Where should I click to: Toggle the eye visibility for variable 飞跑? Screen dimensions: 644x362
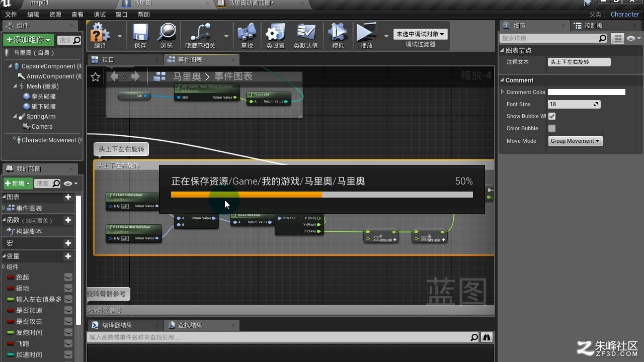coord(68,344)
